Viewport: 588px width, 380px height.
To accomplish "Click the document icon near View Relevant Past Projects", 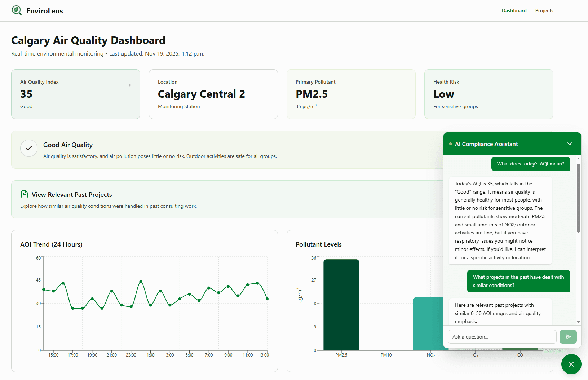I will tap(24, 194).
